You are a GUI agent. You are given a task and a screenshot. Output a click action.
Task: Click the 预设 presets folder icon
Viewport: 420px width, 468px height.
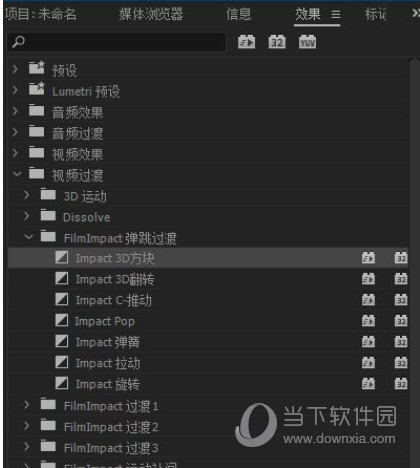pyautogui.click(x=37, y=68)
